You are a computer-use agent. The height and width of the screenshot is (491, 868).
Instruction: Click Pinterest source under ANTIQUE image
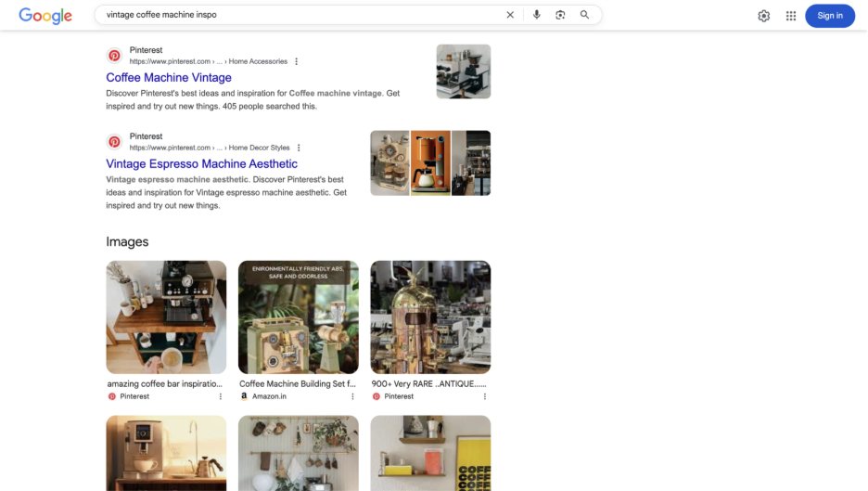[399, 396]
